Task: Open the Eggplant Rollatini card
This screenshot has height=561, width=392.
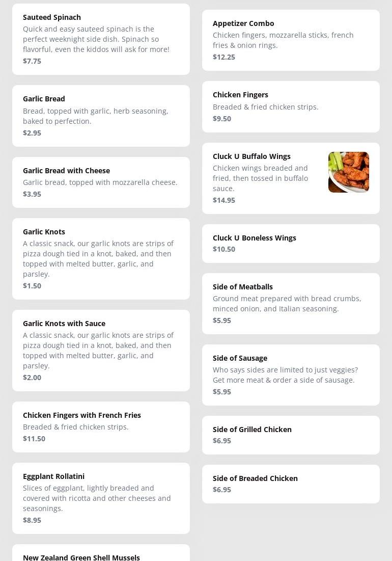Action: 101,498
